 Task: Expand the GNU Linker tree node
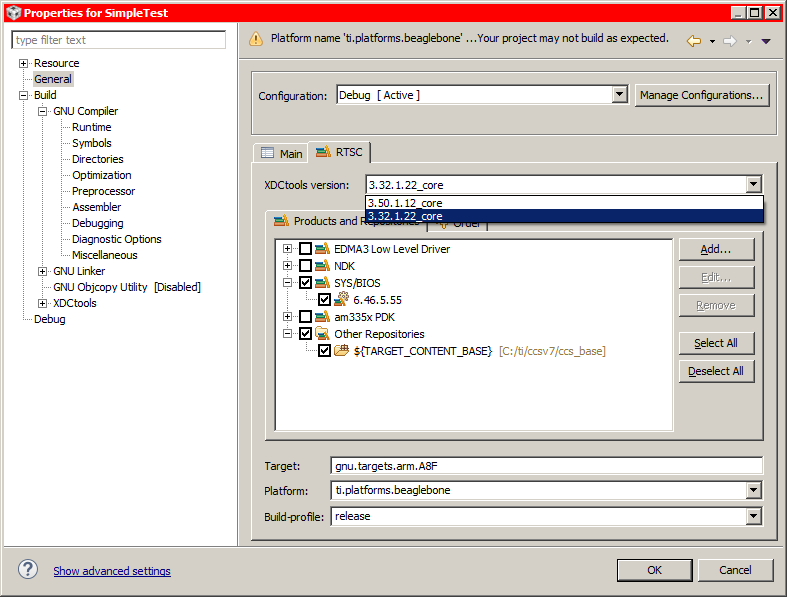pos(43,271)
